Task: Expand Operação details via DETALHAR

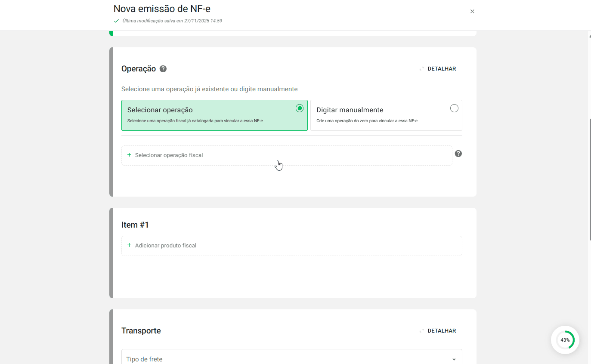Action: pos(441,68)
